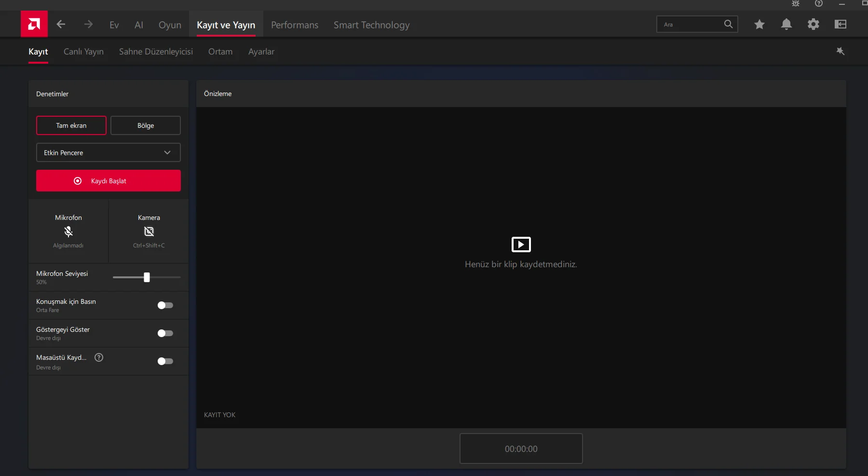
Task: Open the bug report icon
Action: [x=796, y=3]
